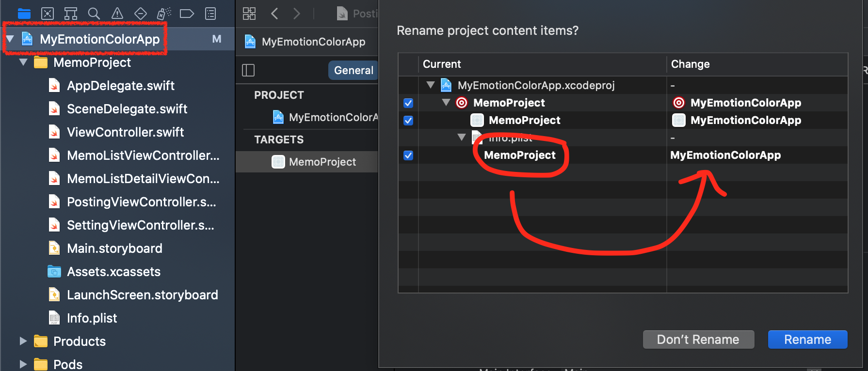Click the Posti... editor tab
Viewport: 868px width, 371px height.
pyautogui.click(x=358, y=14)
